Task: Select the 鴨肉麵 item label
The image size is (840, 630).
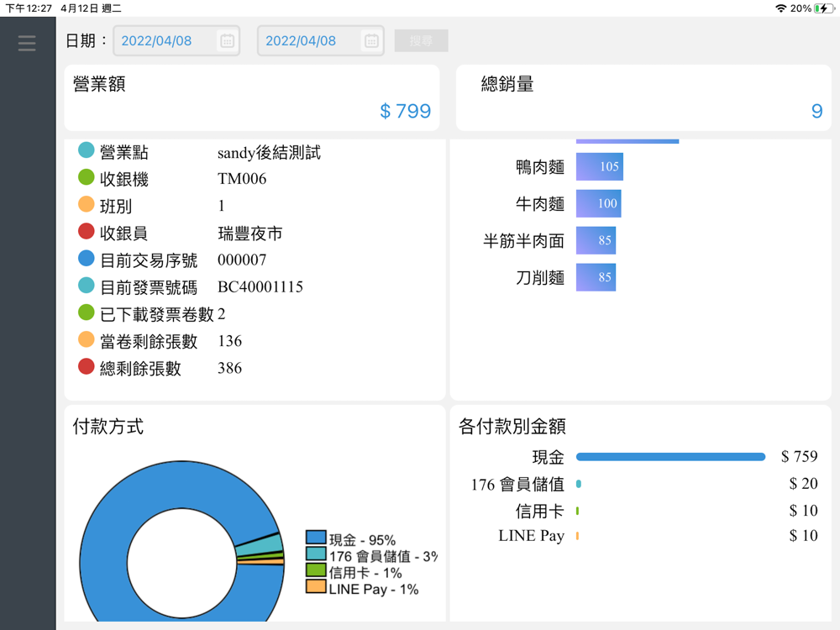Action: [540, 167]
